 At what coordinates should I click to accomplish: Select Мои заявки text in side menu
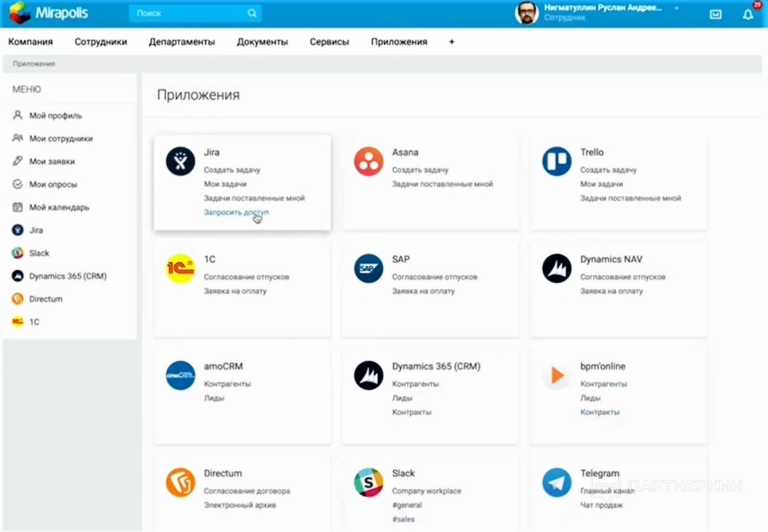52,161
